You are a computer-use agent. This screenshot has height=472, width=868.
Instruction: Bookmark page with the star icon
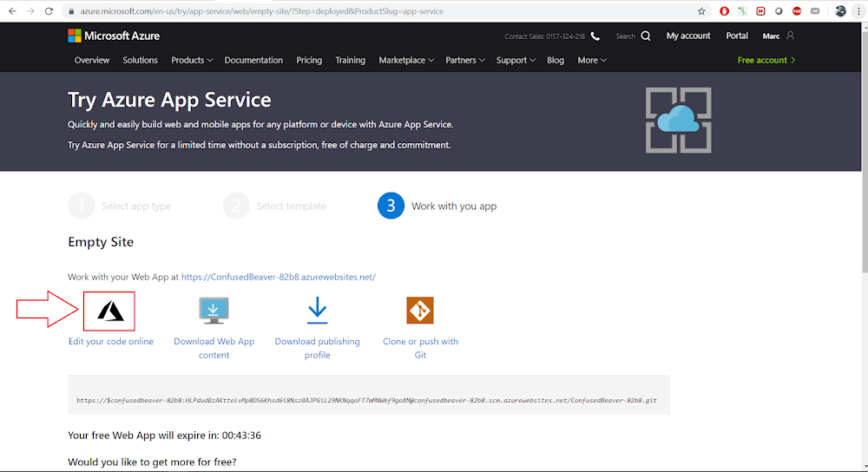tap(701, 11)
